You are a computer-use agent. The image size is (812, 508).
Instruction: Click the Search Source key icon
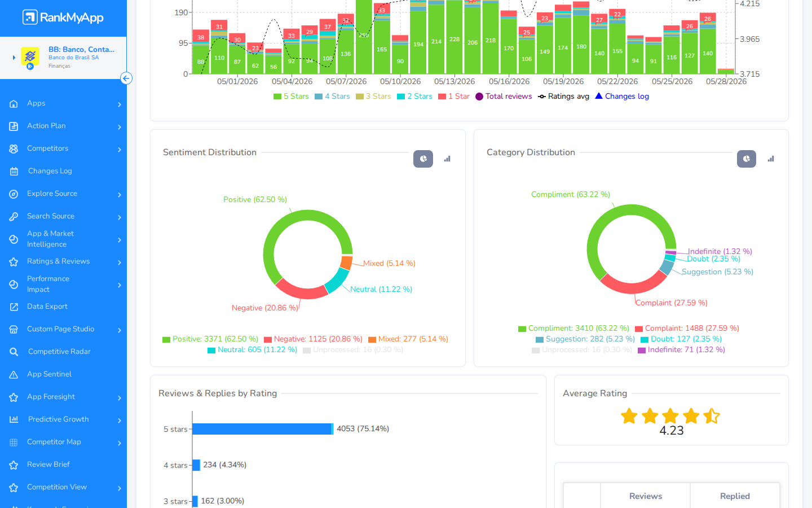tap(14, 217)
